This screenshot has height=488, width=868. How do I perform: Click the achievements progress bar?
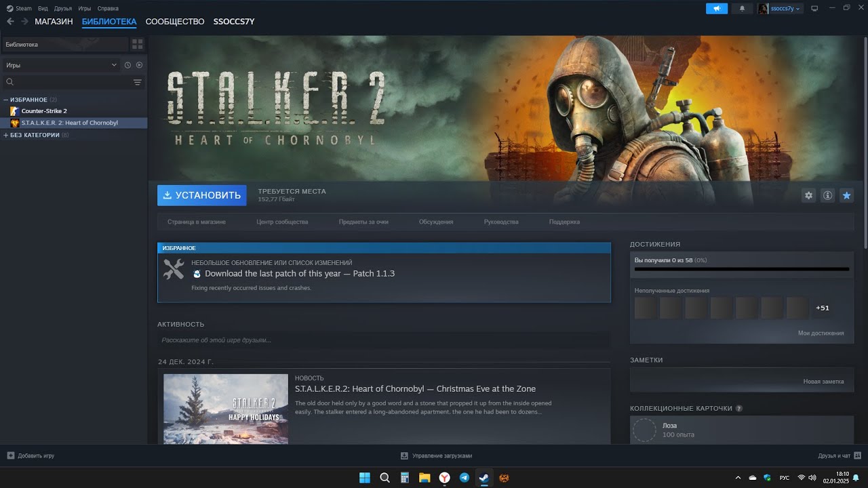click(x=741, y=269)
